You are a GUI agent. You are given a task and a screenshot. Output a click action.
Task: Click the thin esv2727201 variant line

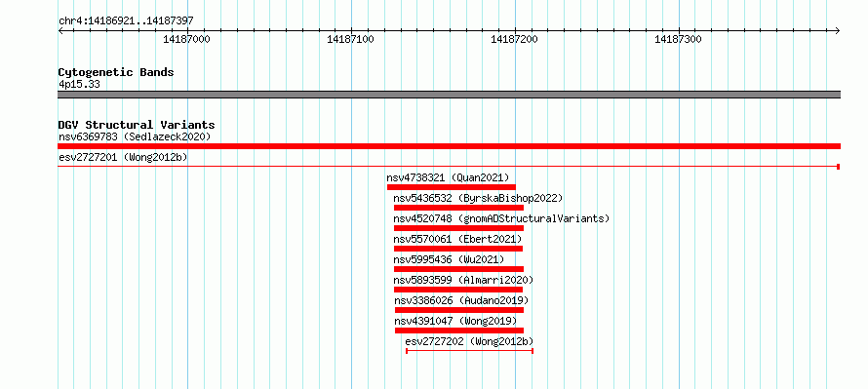pyautogui.click(x=449, y=167)
